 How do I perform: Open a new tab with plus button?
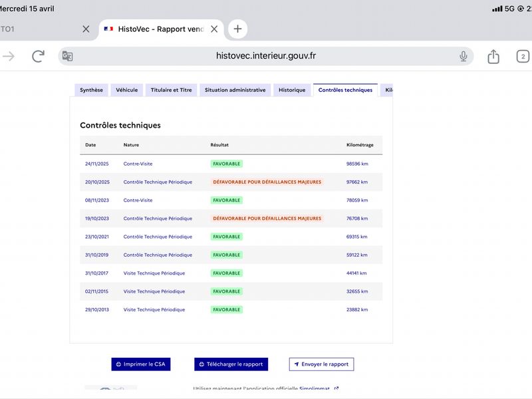point(237,29)
